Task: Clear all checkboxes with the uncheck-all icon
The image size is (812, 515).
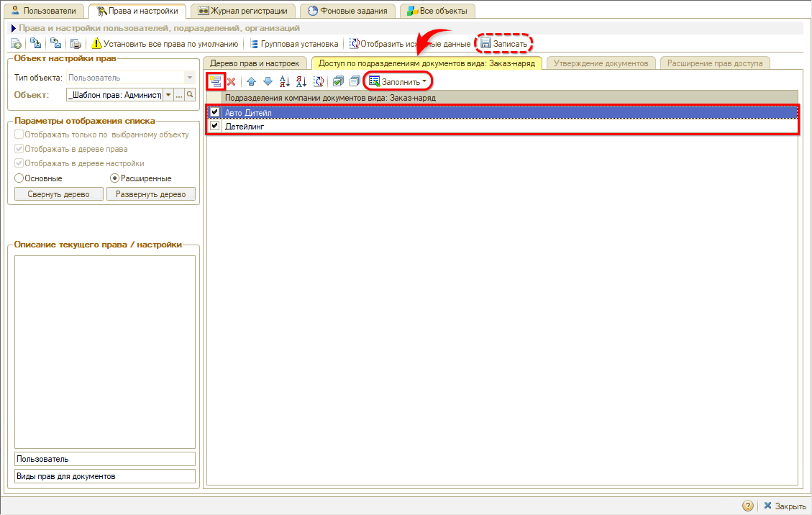Action: click(354, 82)
